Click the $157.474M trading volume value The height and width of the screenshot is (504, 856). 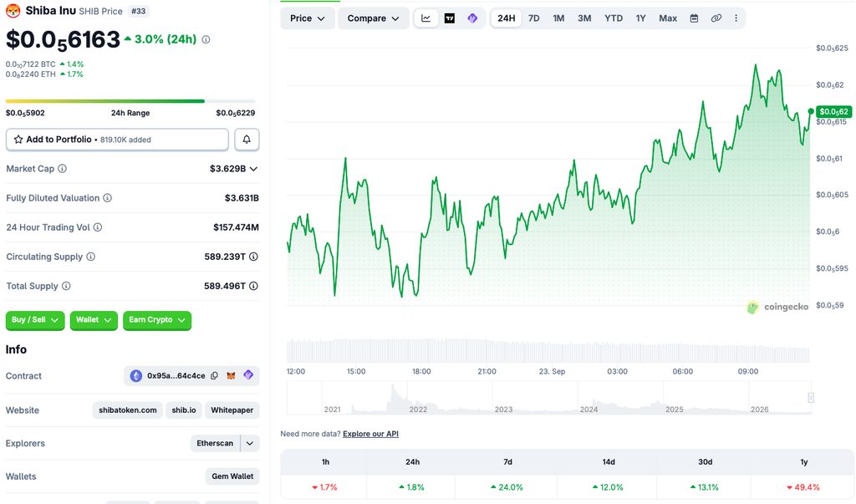coord(236,227)
